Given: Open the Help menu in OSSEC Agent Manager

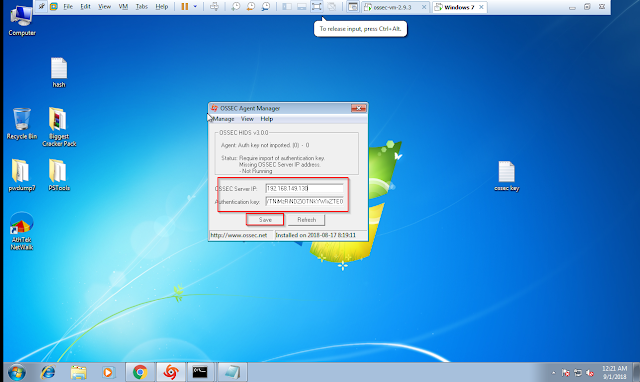Looking at the screenshot, I should [x=267, y=119].
